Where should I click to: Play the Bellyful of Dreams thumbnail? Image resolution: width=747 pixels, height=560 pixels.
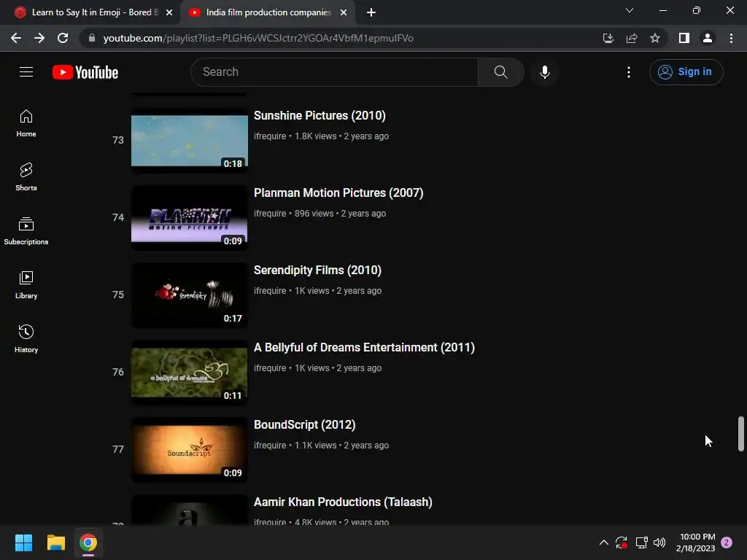point(190,373)
